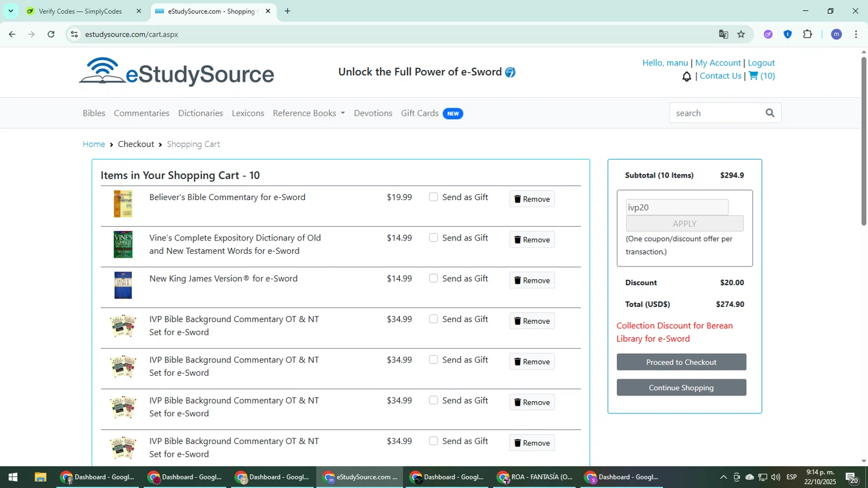Go back to the previous page

12,34
